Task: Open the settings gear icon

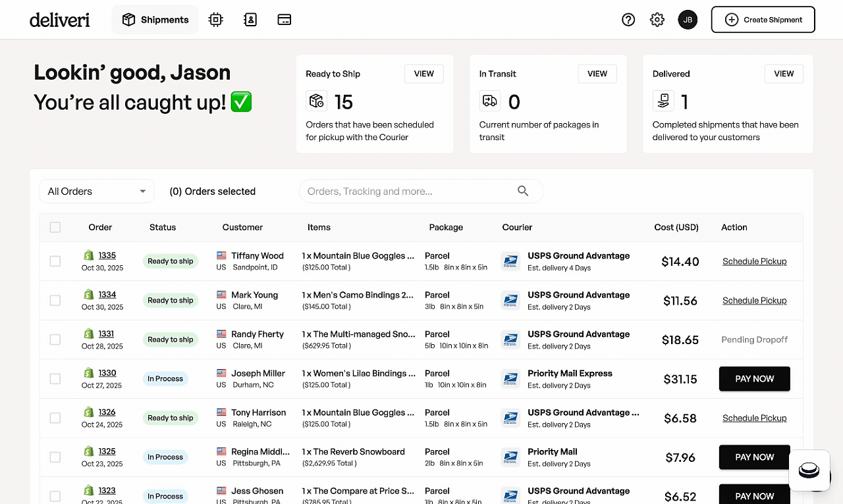Action: pyautogui.click(x=657, y=20)
